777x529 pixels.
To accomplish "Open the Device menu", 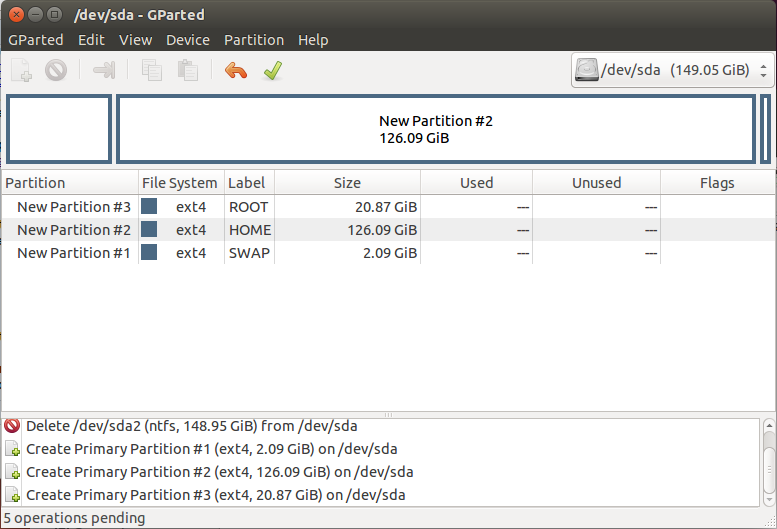I will click(x=188, y=40).
